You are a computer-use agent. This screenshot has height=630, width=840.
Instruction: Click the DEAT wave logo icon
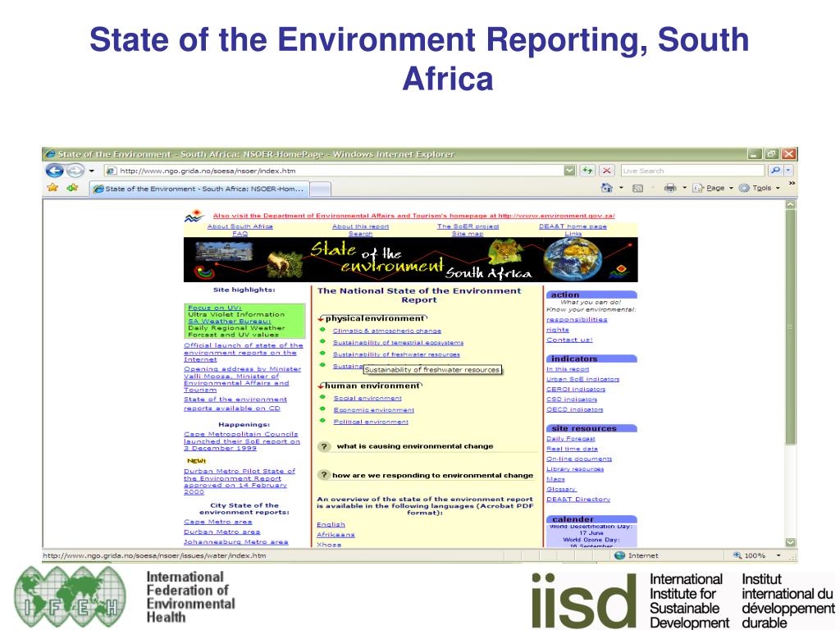coord(194,217)
